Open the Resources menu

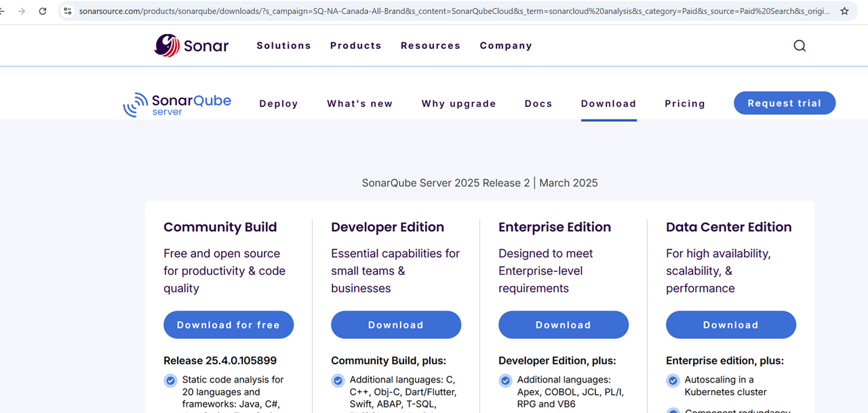431,45
